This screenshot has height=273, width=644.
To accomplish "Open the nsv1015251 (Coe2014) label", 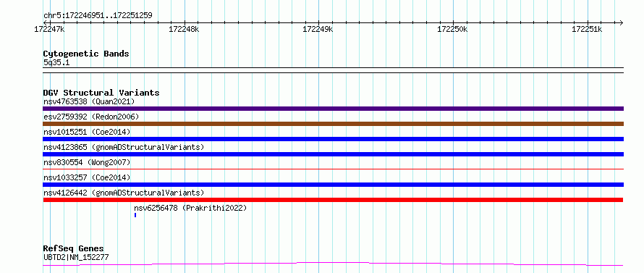I will [87, 132].
